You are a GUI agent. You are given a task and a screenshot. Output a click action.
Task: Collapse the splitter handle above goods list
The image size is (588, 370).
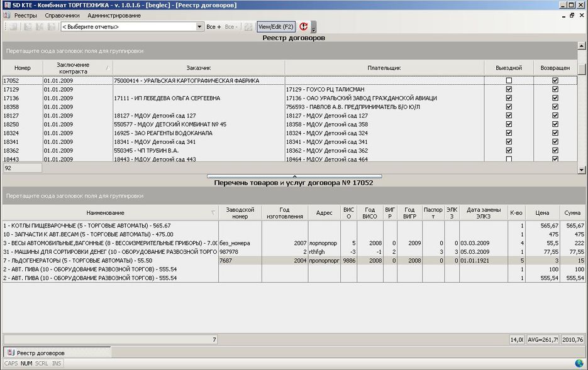coord(294,176)
